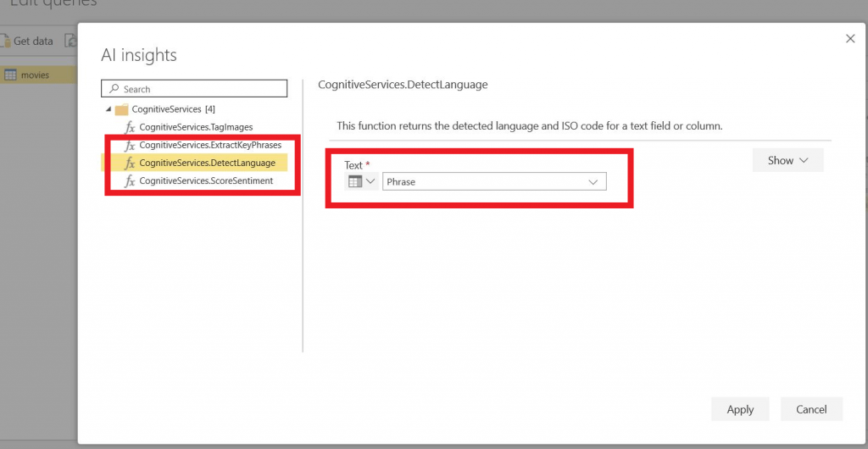
Task: Select CognitiveServices.ScoreSentiment function
Action: pos(206,180)
